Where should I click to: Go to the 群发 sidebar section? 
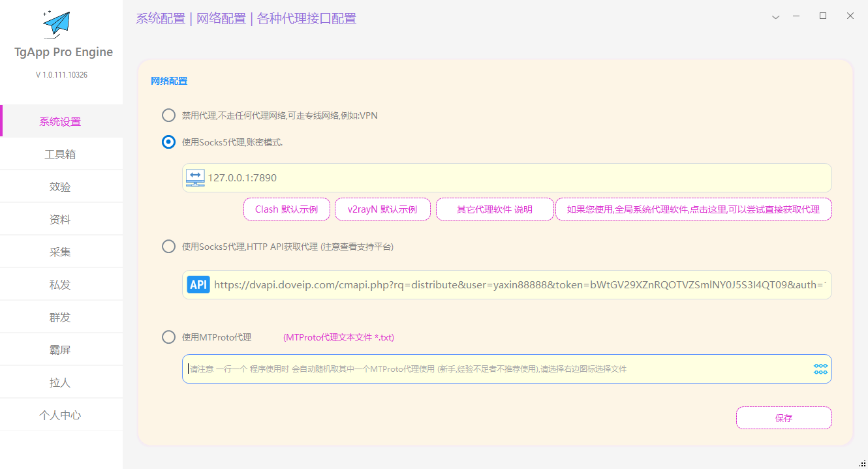click(x=60, y=318)
